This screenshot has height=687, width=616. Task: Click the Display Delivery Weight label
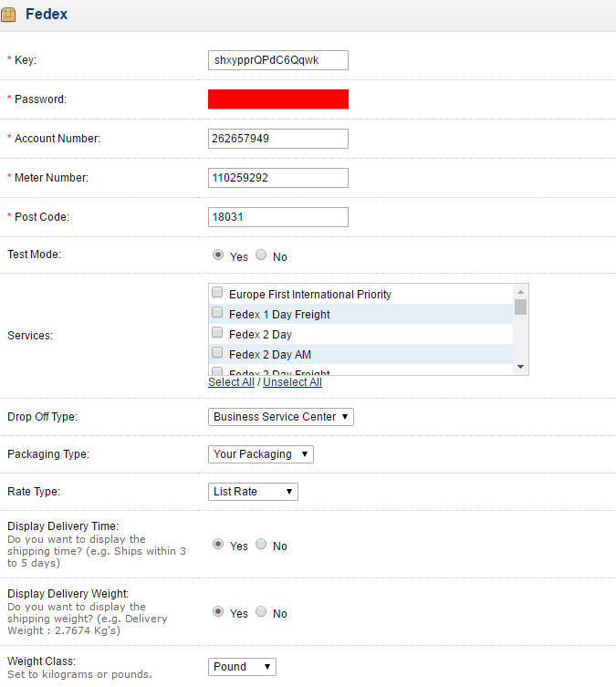point(68,594)
